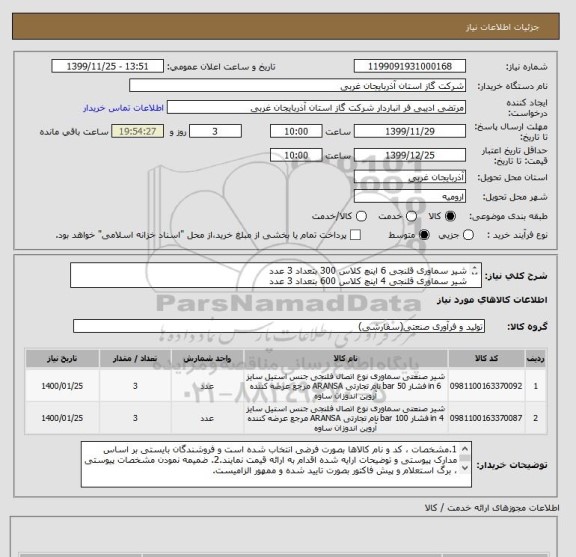Select the جزیی purchase type radio
Viewport: 576px width, 557px height.
coord(468,235)
